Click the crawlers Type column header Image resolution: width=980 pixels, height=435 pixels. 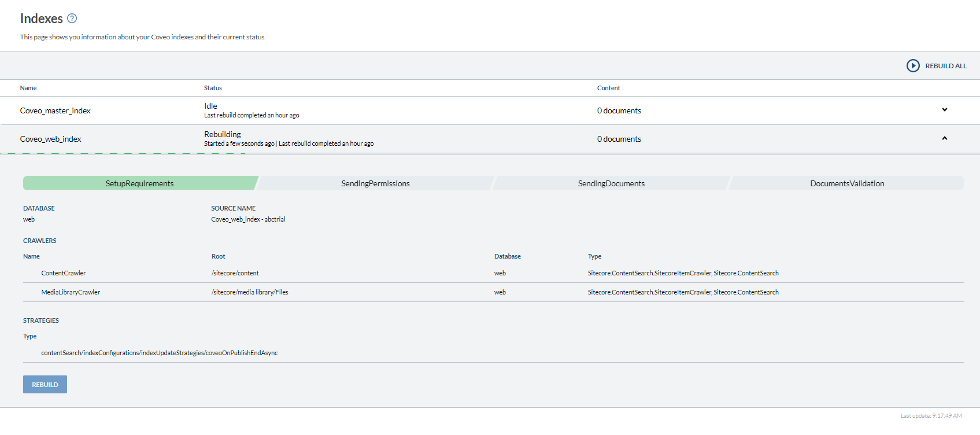(595, 256)
